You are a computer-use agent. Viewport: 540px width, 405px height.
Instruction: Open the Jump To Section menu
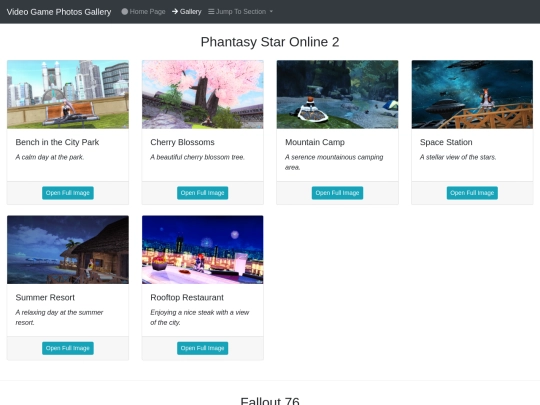tap(240, 11)
